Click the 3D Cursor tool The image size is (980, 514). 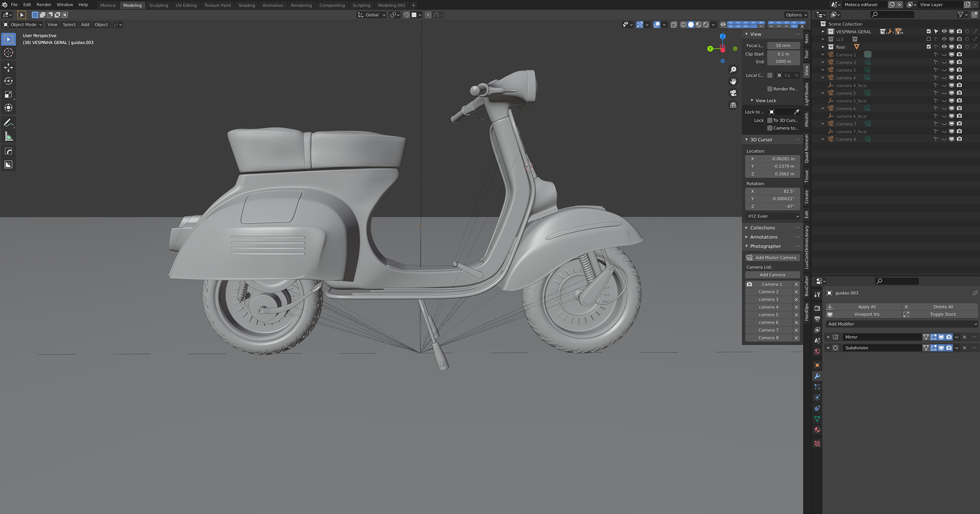click(x=9, y=53)
